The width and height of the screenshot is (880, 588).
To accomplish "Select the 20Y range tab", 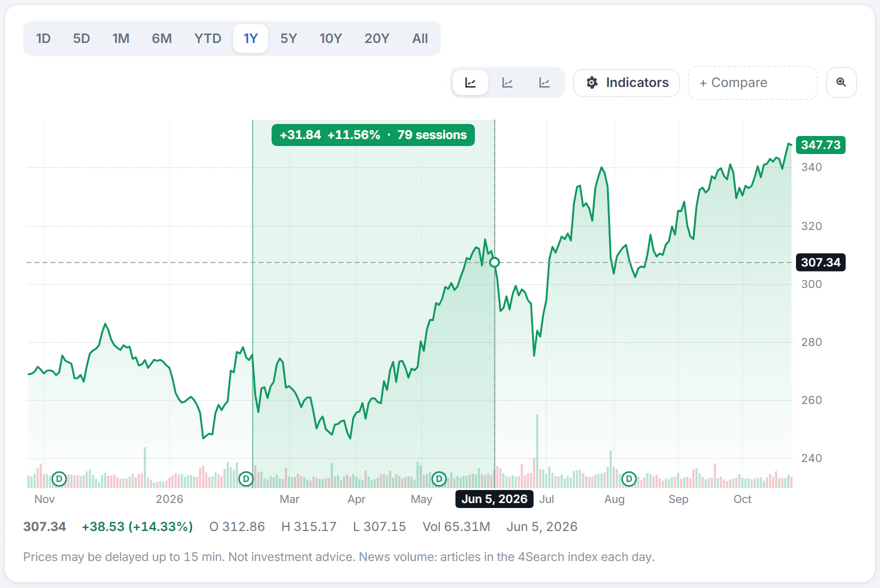I will (376, 38).
